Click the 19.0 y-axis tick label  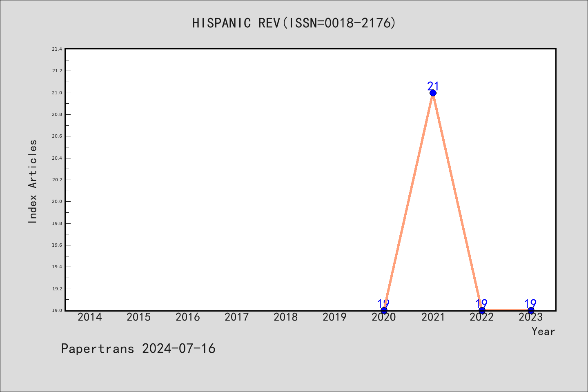tap(57, 310)
